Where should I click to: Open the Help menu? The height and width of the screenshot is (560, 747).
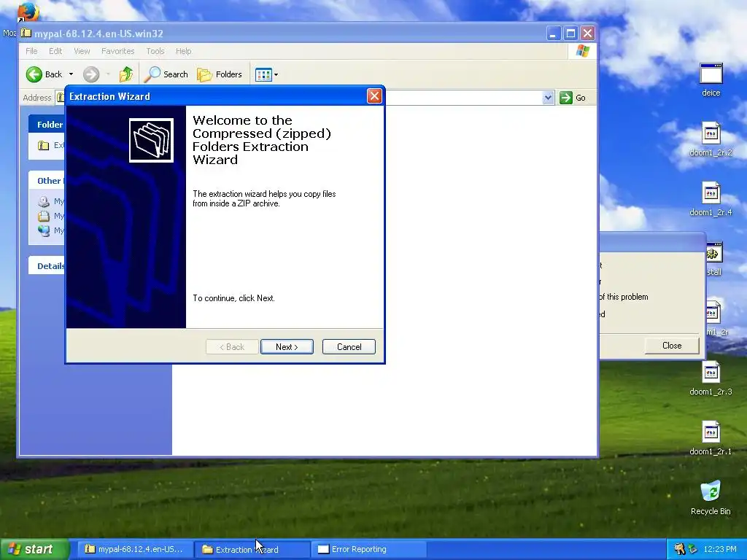point(183,51)
